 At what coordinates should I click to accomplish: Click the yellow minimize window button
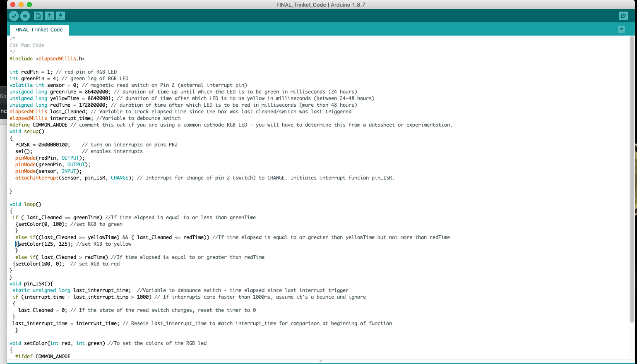click(x=21, y=5)
